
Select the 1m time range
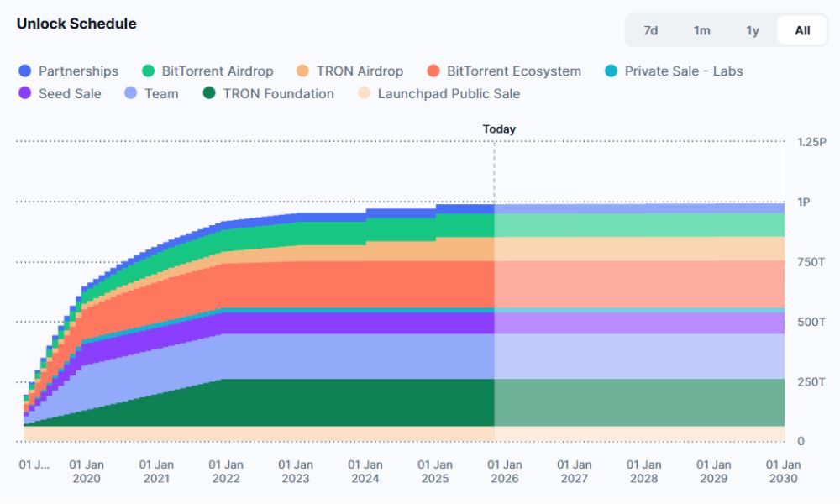point(701,30)
